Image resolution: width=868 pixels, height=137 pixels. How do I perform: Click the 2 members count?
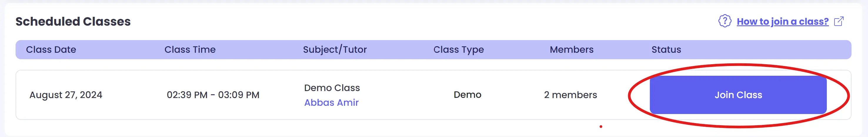pyautogui.click(x=570, y=95)
